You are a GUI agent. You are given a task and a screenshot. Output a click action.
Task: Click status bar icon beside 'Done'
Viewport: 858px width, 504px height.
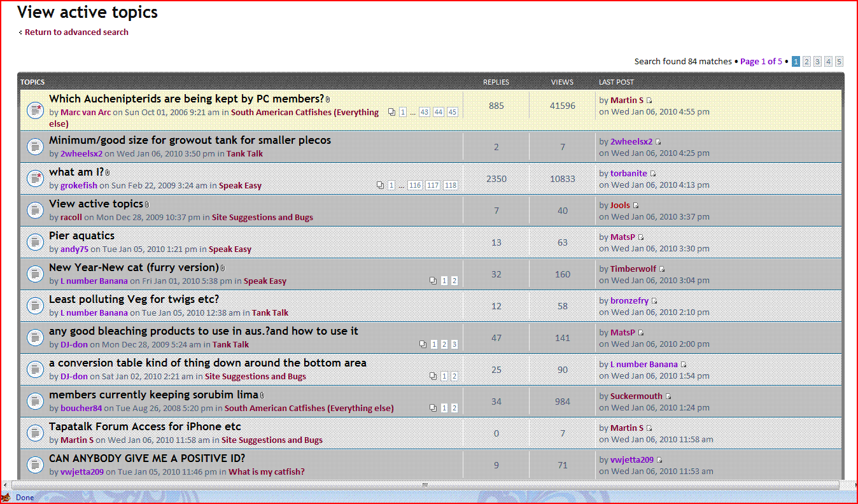6,498
